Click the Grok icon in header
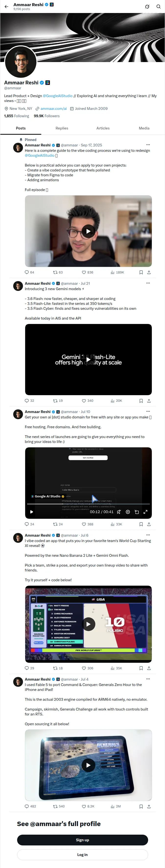The image size is (165, 868). tap(147, 6)
